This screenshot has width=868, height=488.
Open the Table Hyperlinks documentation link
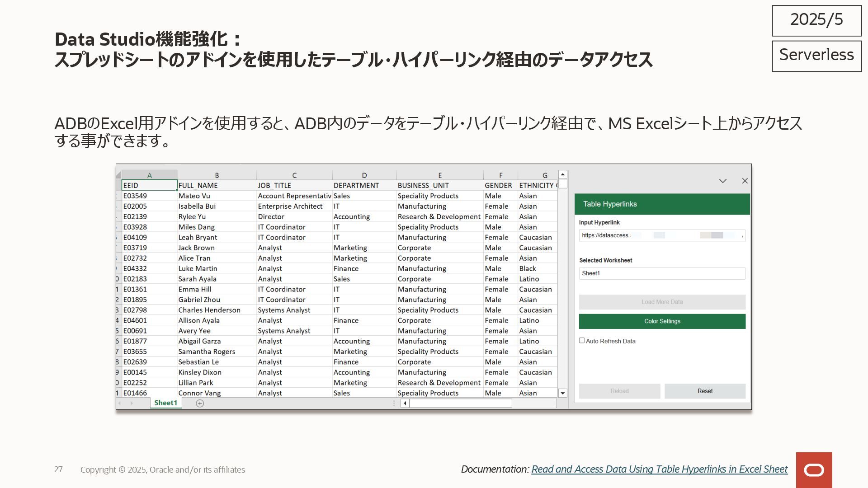click(x=659, y=469)
